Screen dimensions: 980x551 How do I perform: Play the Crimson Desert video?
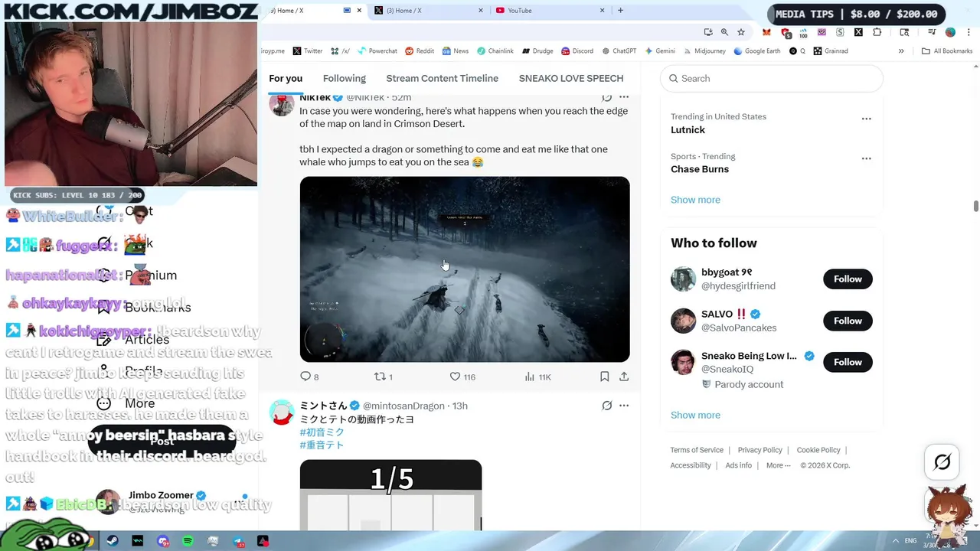tap(465, 269)
